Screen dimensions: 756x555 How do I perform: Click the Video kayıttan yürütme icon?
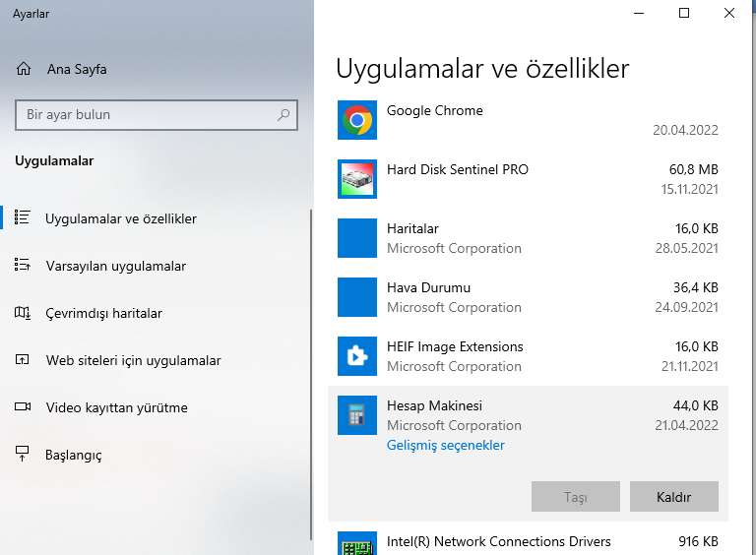23,406
